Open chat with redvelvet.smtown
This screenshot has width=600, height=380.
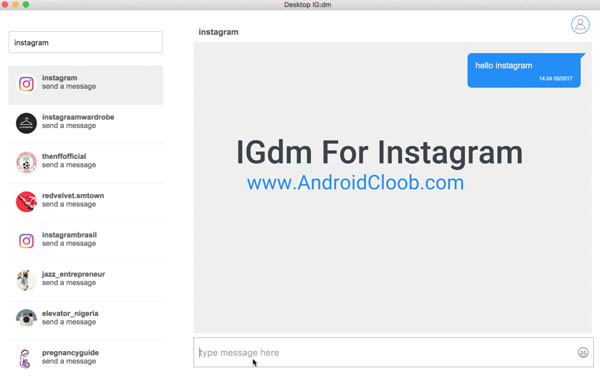tap(86, 202)
